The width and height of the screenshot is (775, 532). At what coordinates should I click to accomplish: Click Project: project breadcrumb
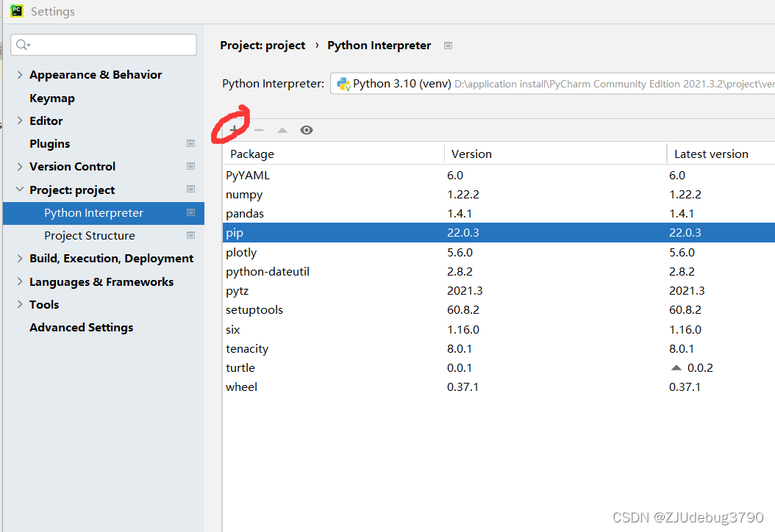(x=262, y=46)
